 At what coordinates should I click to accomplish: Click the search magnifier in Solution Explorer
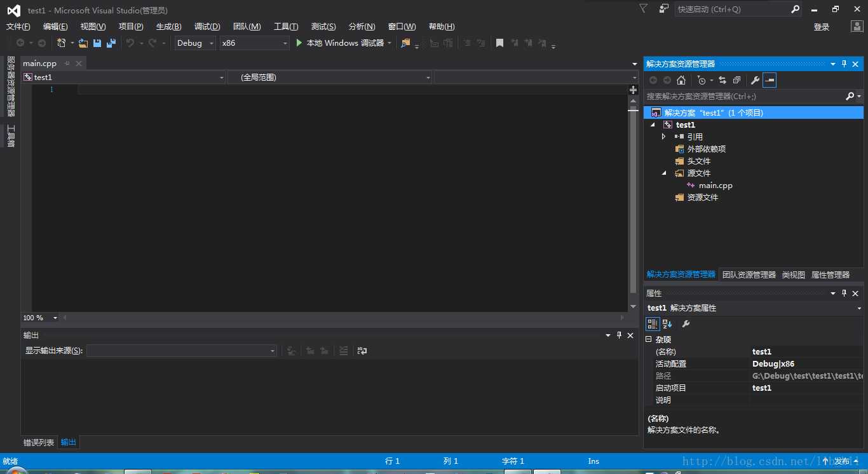click(x=850, y=96)
